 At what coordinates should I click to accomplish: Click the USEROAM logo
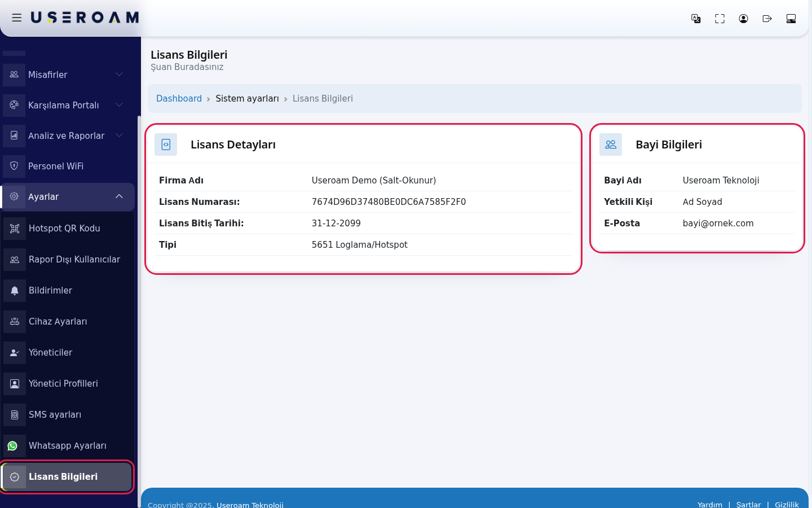[85, 18]
